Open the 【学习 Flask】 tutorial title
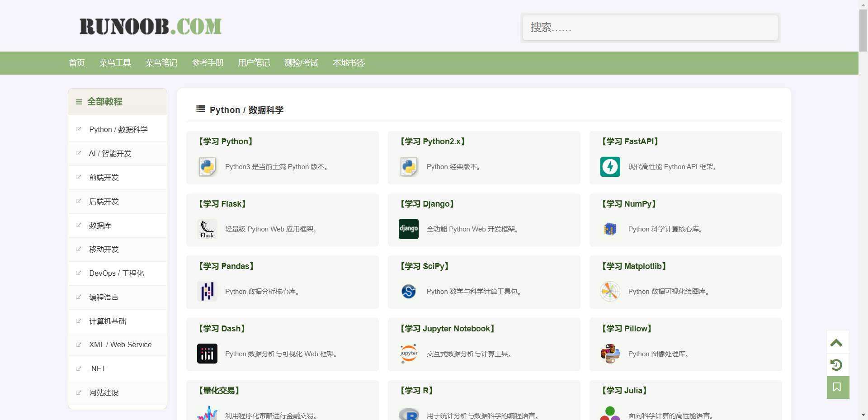 tap(222, 204)
